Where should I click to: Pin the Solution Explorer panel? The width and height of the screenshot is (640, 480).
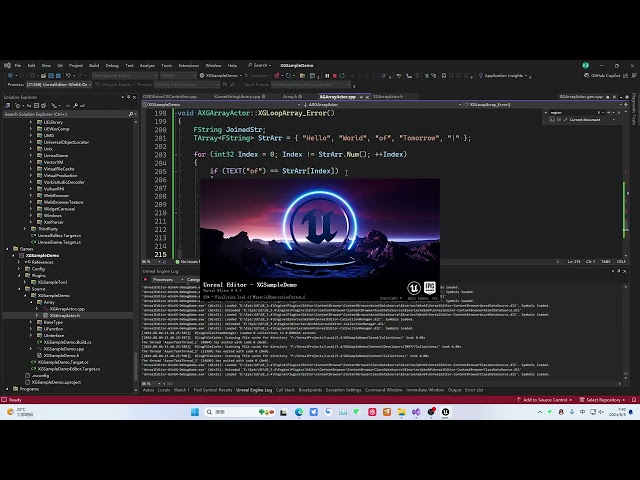(128, 97)
